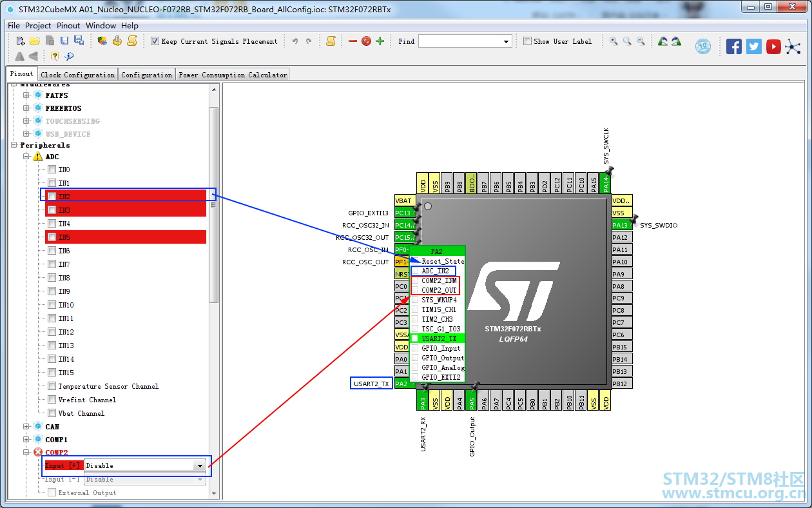Screen dimensions: 812x508
Task: Toggle Keep Current Signals Placement checkbox
Action: (x=155, y=41)
